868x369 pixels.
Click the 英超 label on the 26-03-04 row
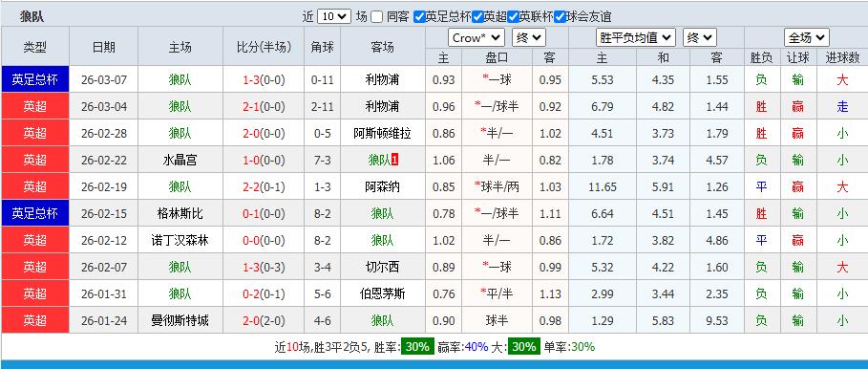point(35,106)
